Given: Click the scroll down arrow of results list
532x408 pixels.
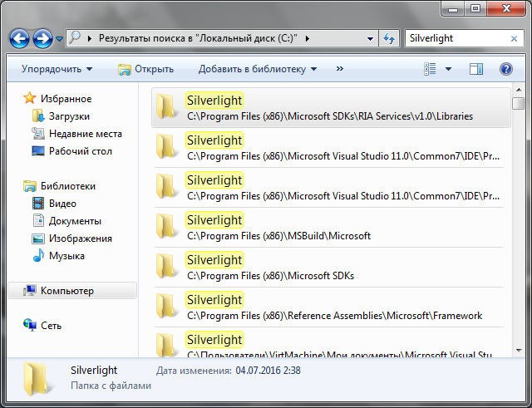Looking at the screenshot, I should [519, 350].
